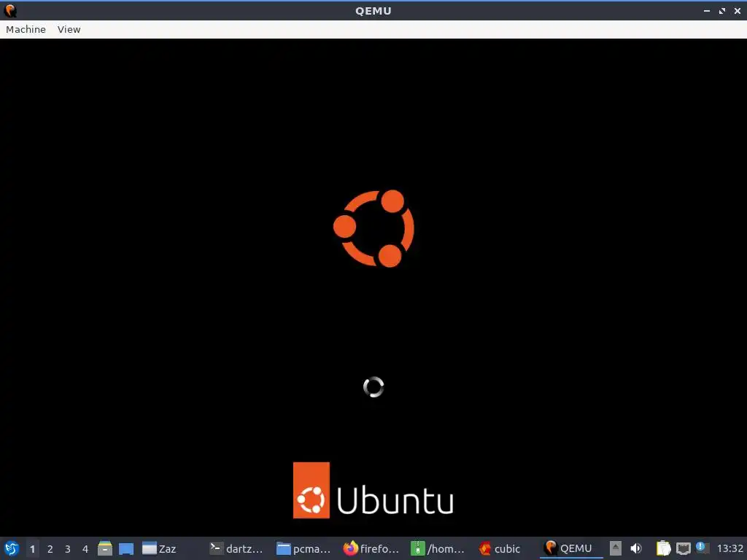Switch to /hom archive window in taskbar

pyautogui.click(x=438, y=548)
